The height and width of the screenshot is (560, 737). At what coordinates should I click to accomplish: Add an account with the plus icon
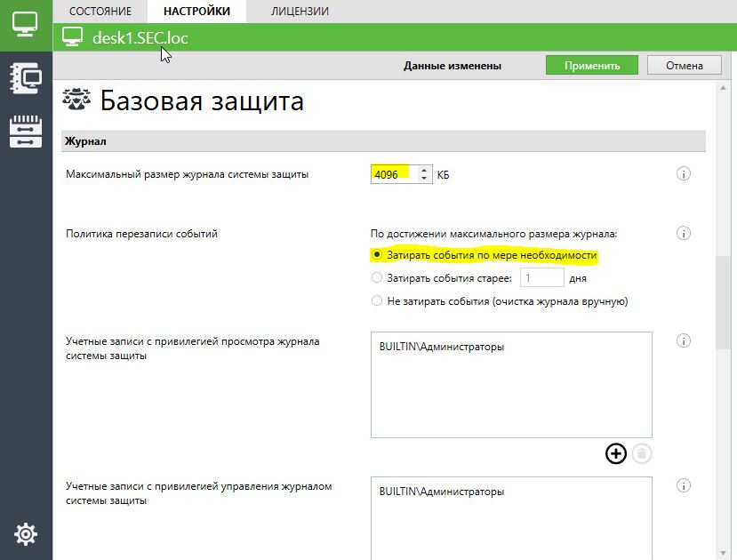coord(616,453)
